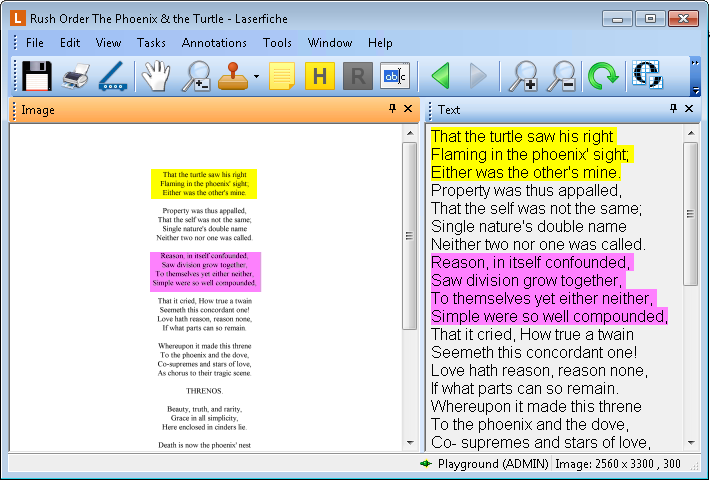Click text line "Property was thus appalled,"

point(526,191)
